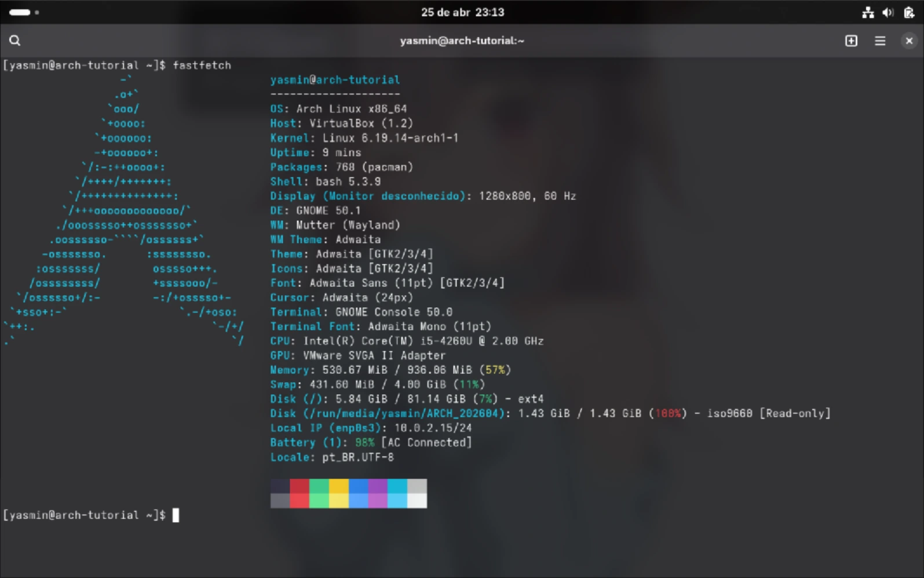Close the terminal window
The height and width of the screenshot is (578, 924).
[x=909, y=41]
